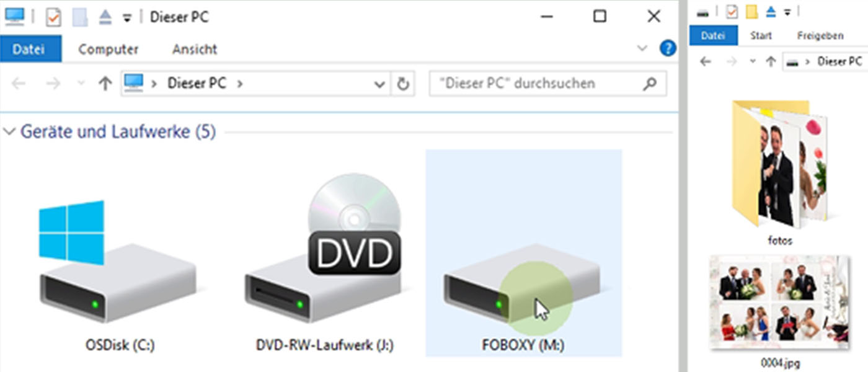This screenshot has height=372, width=868.
Task: Select the 0004.jpg photo thumbnail
Action: point(779,302)
